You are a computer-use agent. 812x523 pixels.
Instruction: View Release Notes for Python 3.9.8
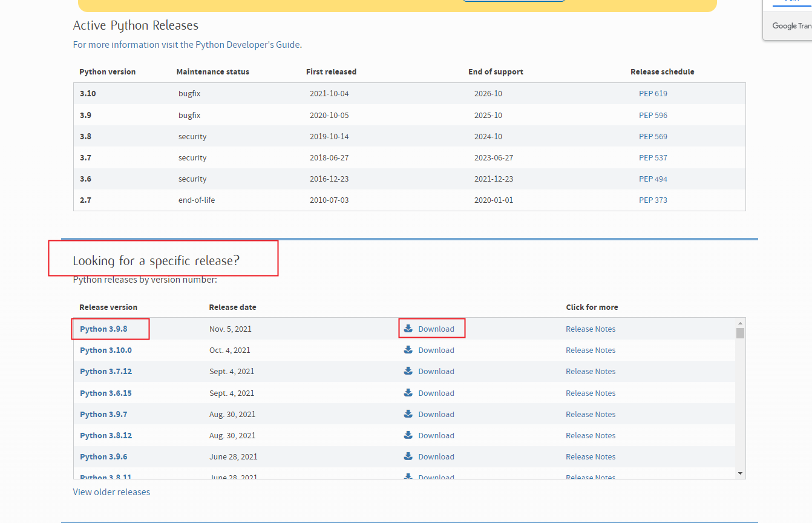tap(591, 329)
